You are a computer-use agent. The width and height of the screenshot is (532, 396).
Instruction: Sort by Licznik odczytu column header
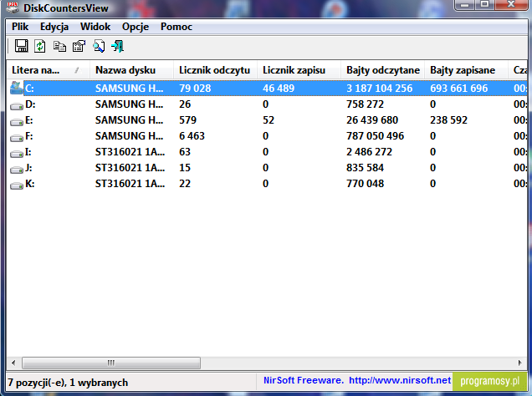[x=216, y=70]
